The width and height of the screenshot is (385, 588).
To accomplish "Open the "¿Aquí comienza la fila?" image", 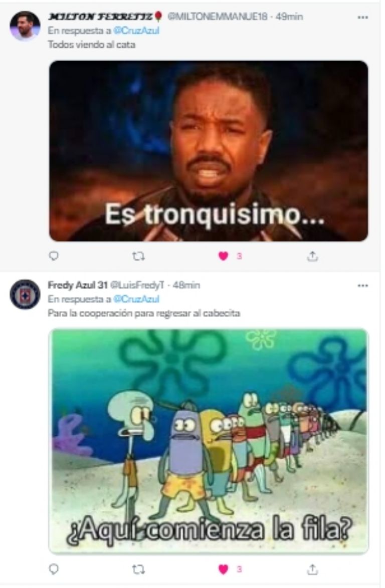I will click(208, 441).
